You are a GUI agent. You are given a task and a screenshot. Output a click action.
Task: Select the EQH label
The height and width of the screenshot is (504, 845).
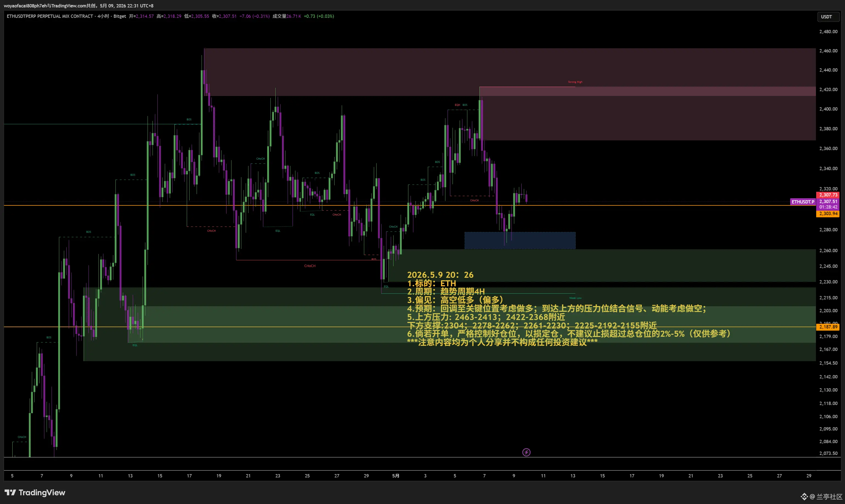457,105
